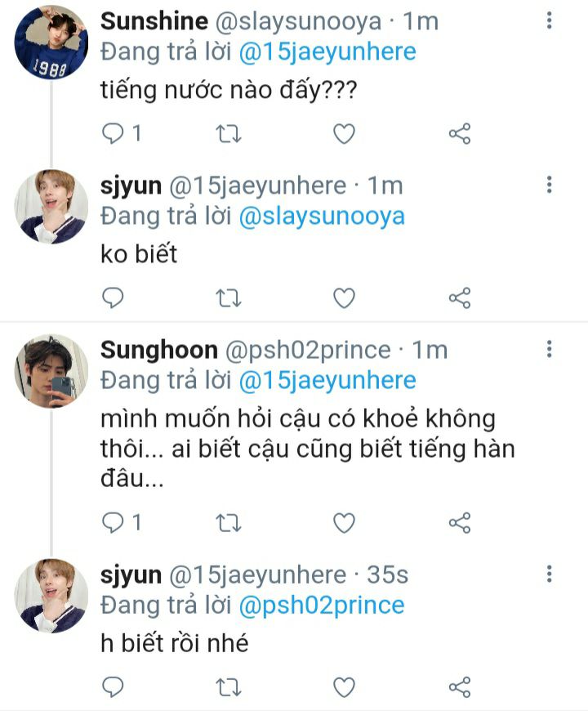Image resolution: width=588 pixels, height=711 pixels.
Task: Retweet sjyun's "ko biết" tweet
Action: tap(228, 298)
